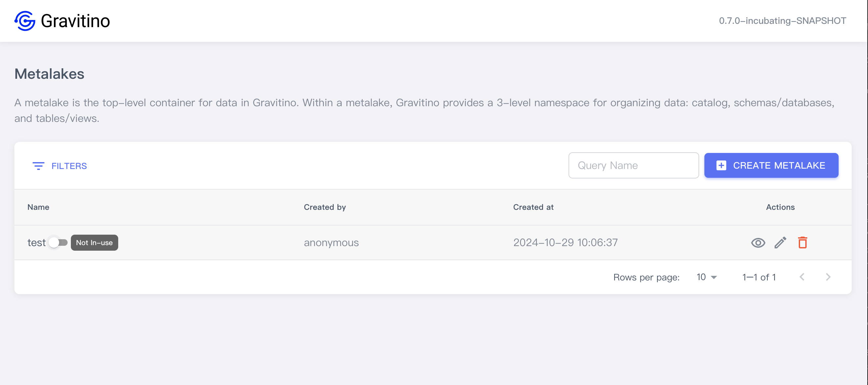Open the test metalake name link

[36, 243]
